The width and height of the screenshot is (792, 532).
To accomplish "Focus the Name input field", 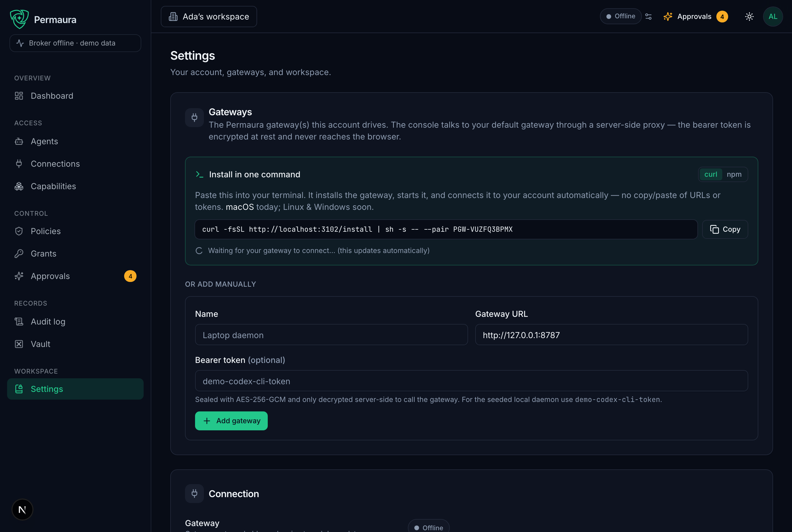I will [x=331, y=335].
